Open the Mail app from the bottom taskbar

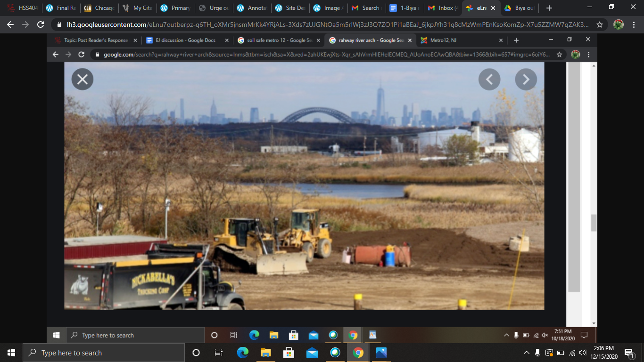[x=312, y=353]
